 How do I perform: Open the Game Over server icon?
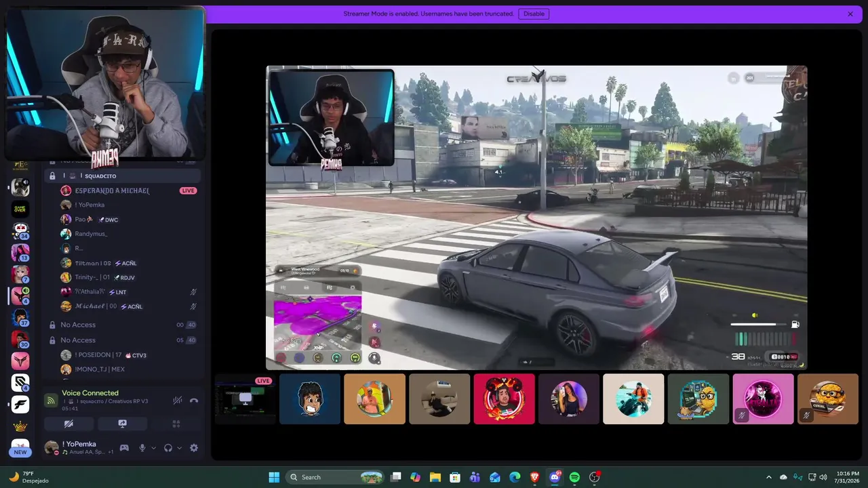[x=20, y=209]
